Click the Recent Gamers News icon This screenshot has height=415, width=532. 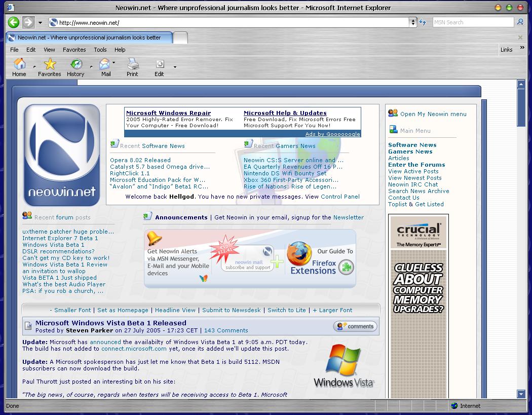pos(248,144)
